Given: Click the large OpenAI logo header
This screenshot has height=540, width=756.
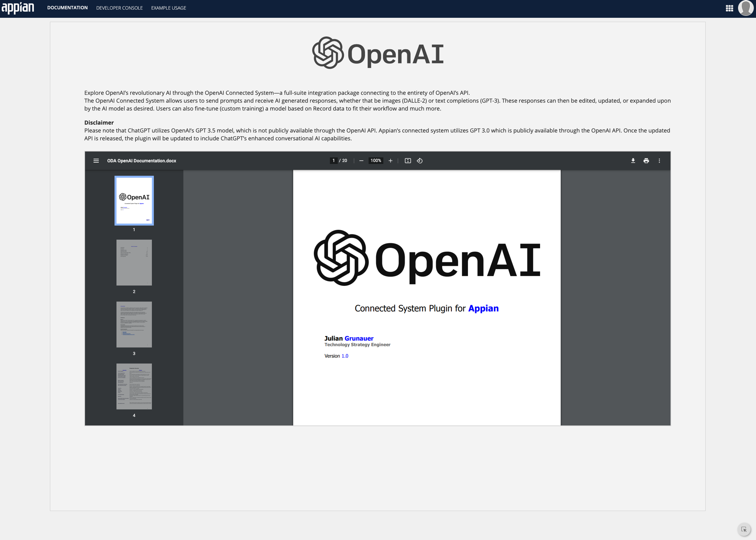Looking at the screenshot, I should click(378, 53).
